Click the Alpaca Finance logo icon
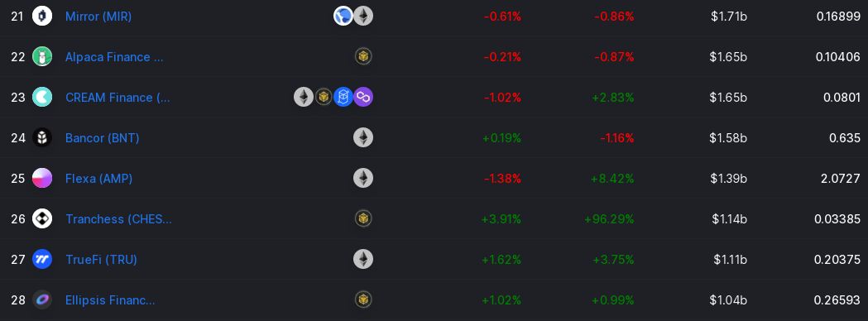 [42, 56]
